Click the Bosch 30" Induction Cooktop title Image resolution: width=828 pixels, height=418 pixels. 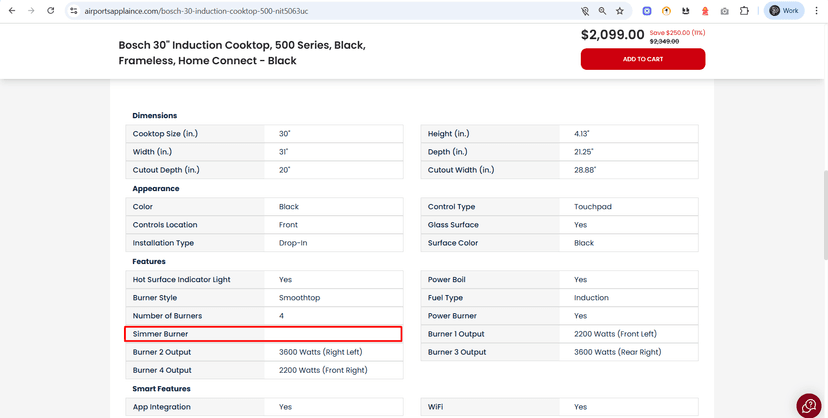(242, 53)
